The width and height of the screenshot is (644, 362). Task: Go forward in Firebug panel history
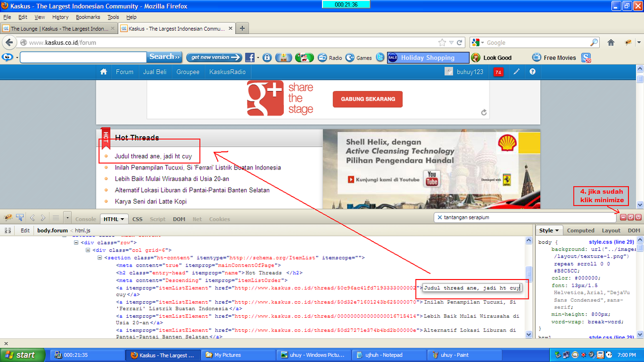(x=43, y=218)
